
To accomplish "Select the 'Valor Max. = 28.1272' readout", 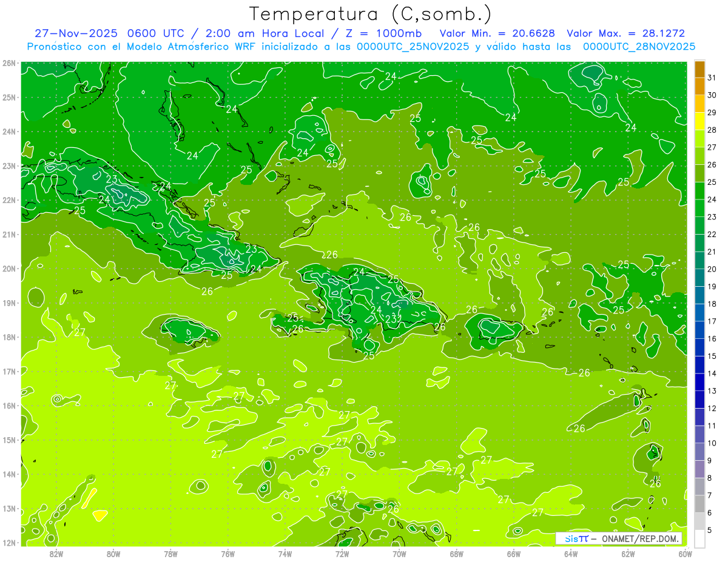I will coord(625,33).
